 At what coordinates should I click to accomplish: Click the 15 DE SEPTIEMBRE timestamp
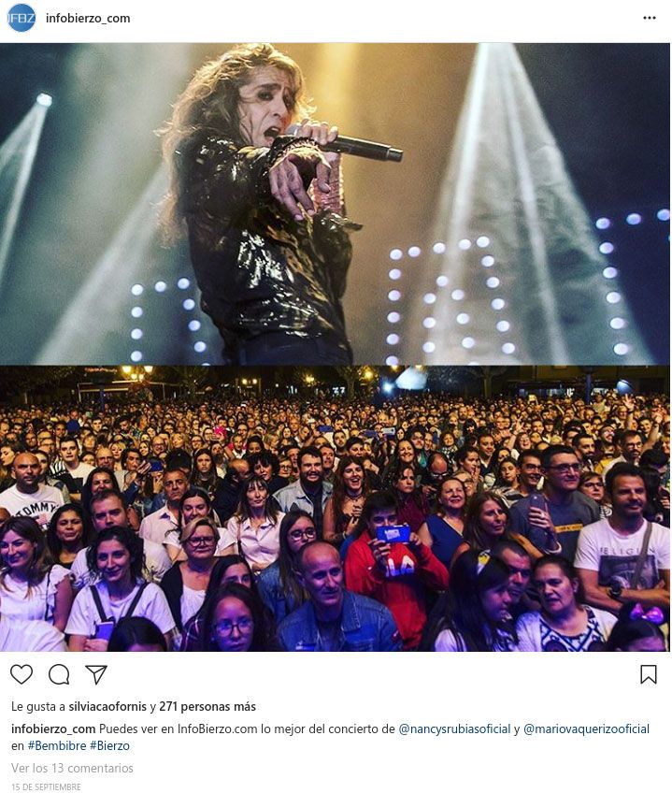46,787
